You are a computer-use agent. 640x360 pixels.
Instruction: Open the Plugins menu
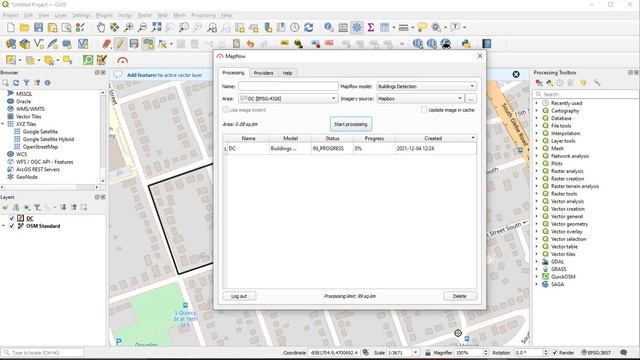pyautogui.click(x=104, y=15)
